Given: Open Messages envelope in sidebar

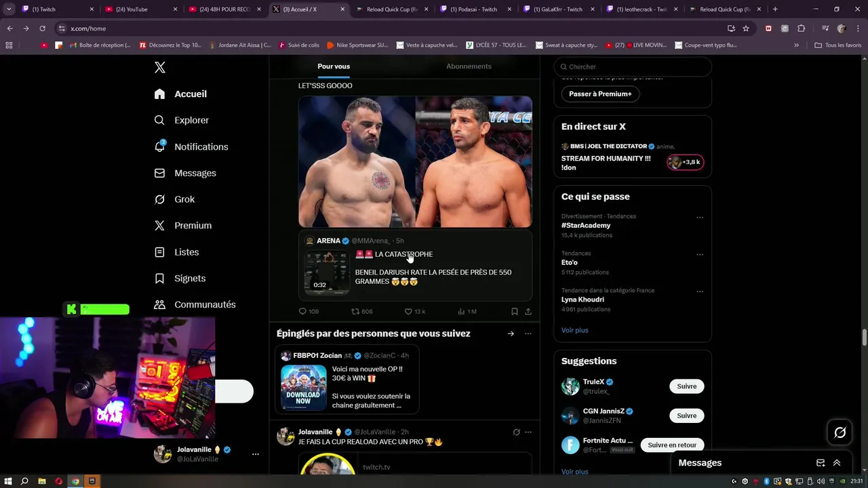Looking at the screenshot, I should click(185, 173).
